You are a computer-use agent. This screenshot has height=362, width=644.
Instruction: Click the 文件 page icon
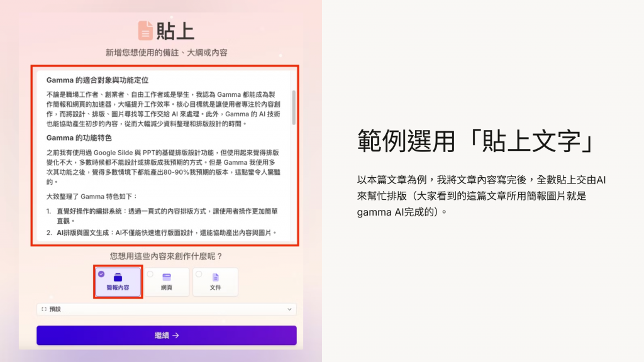point(215,277)
